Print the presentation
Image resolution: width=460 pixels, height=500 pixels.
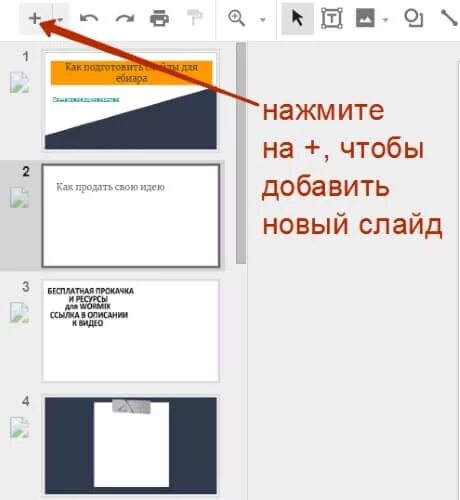click(159, 18)
